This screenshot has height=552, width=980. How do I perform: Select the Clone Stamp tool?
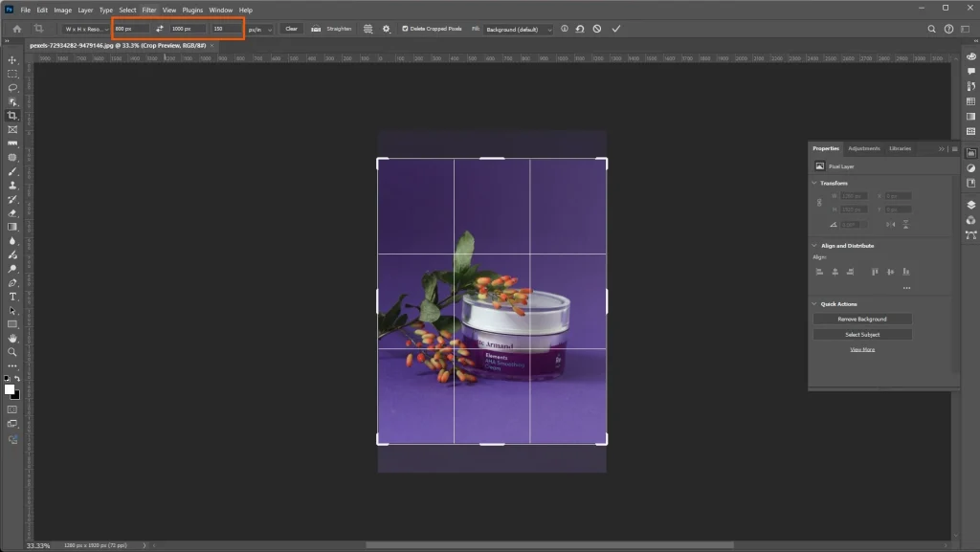12,186
